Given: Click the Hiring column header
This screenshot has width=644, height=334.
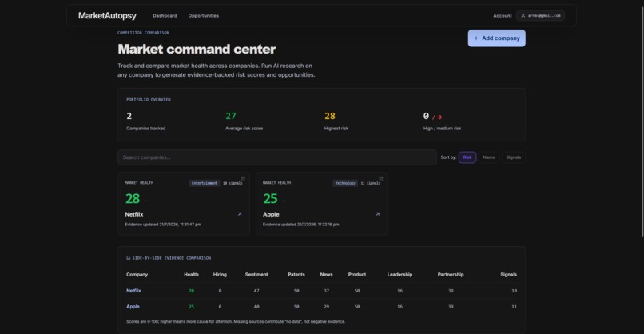Looking at the screenshot, I should (x=220, y=274).
